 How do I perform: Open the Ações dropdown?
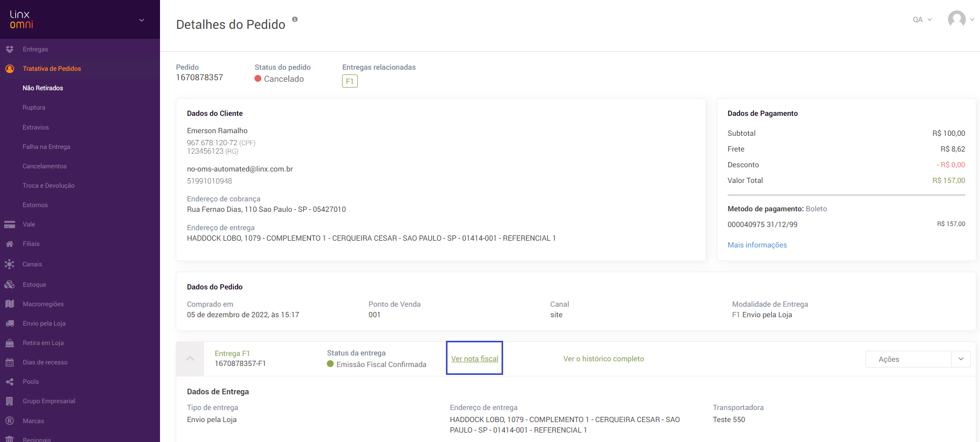pos(918,359)
